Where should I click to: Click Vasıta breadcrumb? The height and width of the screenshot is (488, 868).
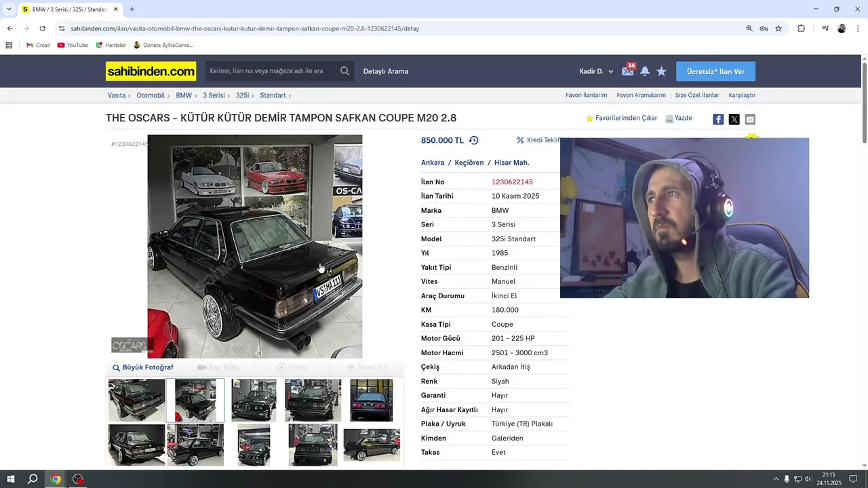(x=117, y=96)
